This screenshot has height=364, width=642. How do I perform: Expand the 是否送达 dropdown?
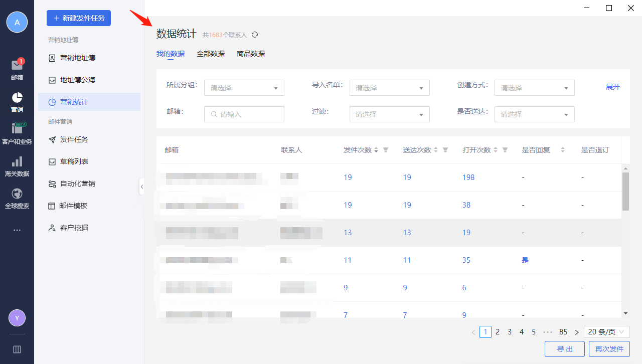(534, 114)
